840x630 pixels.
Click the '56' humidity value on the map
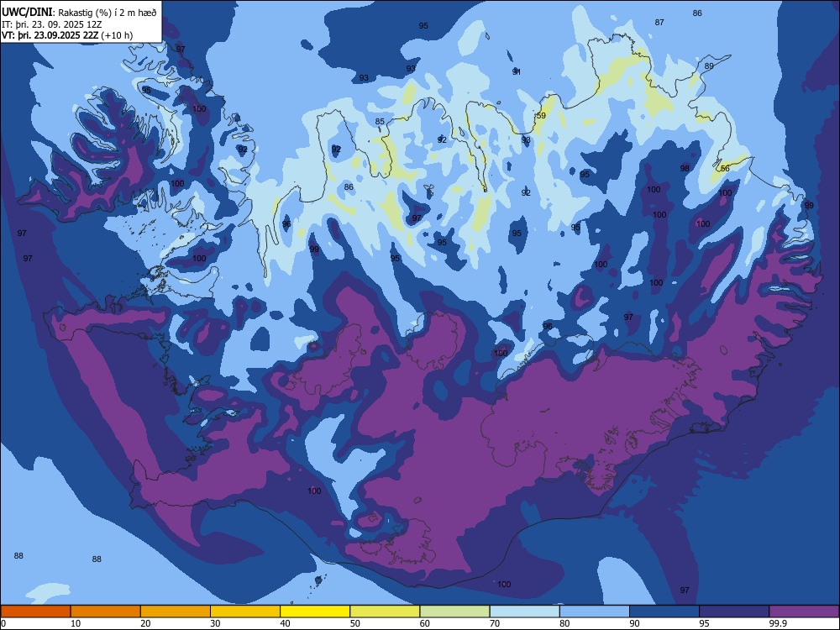tap(725, 168)
